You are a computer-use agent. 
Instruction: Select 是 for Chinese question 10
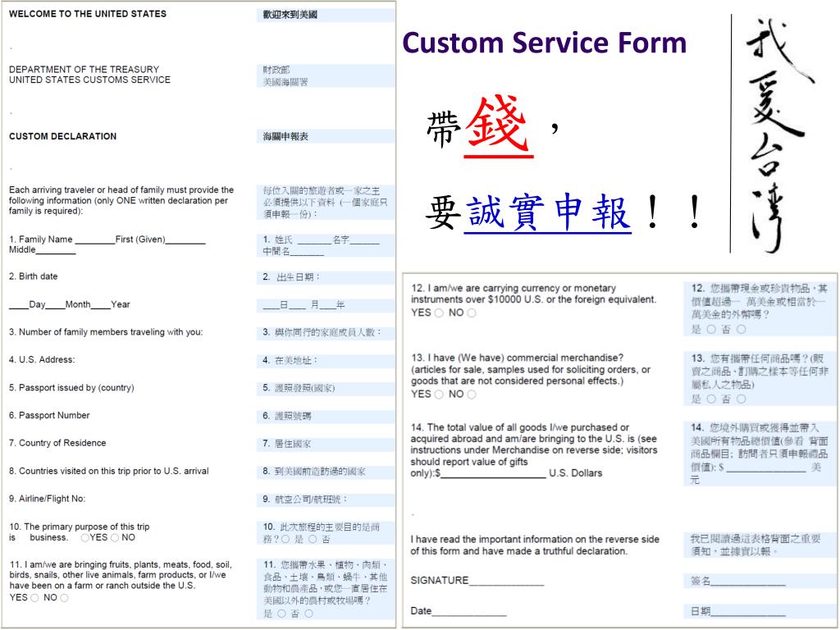click(x=285, y=540)
